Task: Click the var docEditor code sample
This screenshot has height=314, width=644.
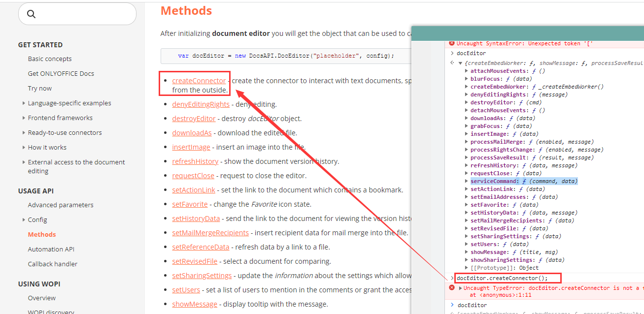Action: click(x=286, y=56)
